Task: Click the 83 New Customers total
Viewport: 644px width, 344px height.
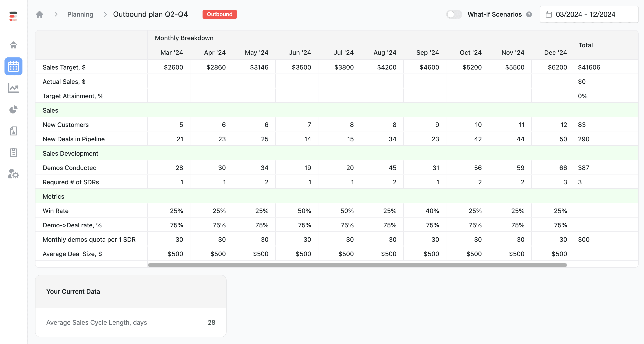Action: click(x=582, y=125)
